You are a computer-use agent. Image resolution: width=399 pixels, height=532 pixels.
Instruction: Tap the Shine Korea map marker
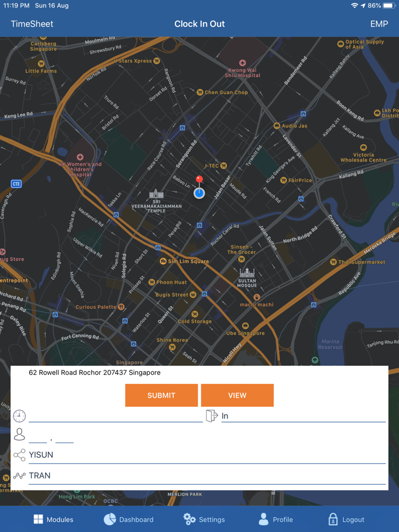coord(172,347)
